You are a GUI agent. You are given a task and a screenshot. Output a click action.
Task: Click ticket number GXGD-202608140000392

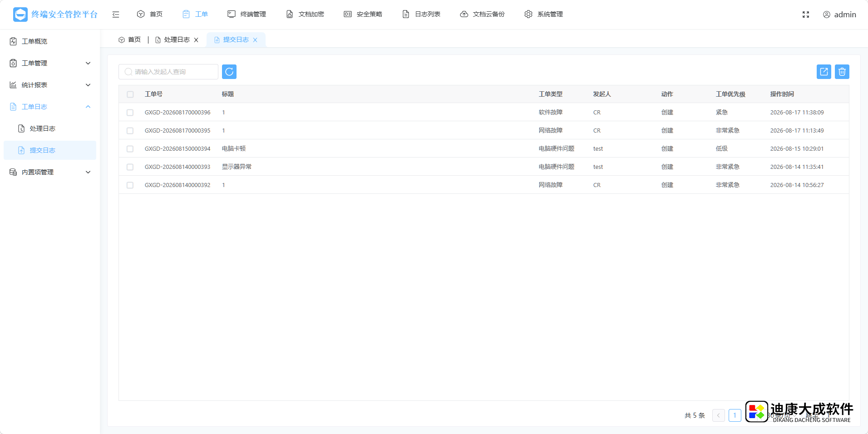(178, 185)
